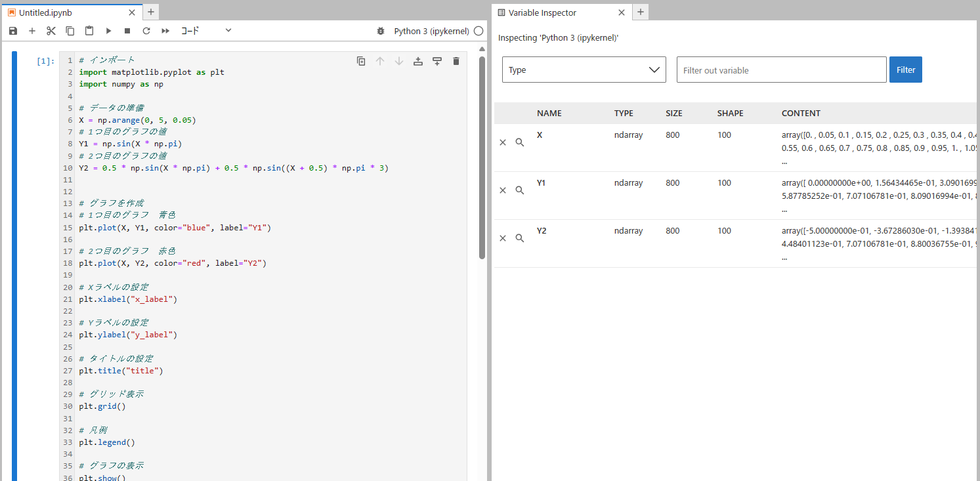Interrupt the kernel with stop icon
Viewport: 980px width, 481px height.
(x=127, y=31)
